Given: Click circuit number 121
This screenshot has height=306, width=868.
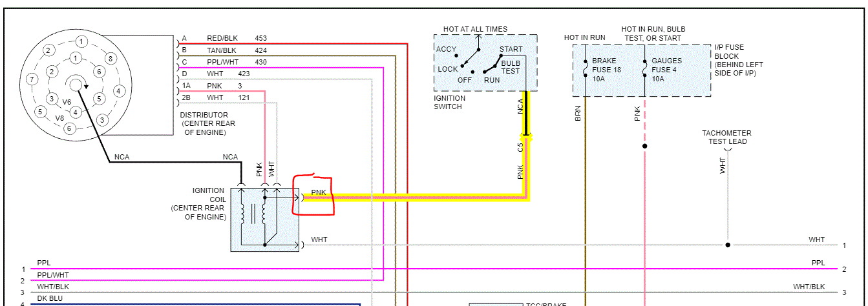Looking at the screenshot, I should [x=244, y=97].
